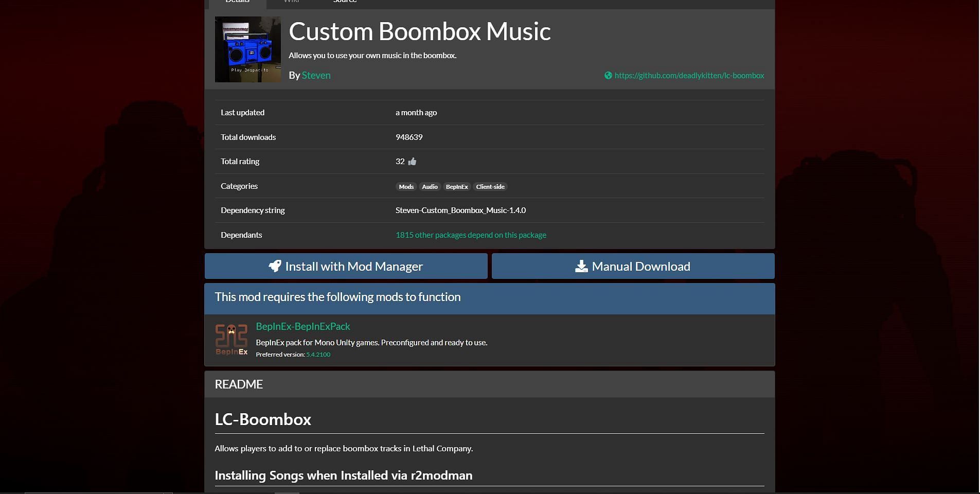Screen dimensions: 980x494
Task: Click the README section header
Action: pyautogui.click(x=490, y=384)
